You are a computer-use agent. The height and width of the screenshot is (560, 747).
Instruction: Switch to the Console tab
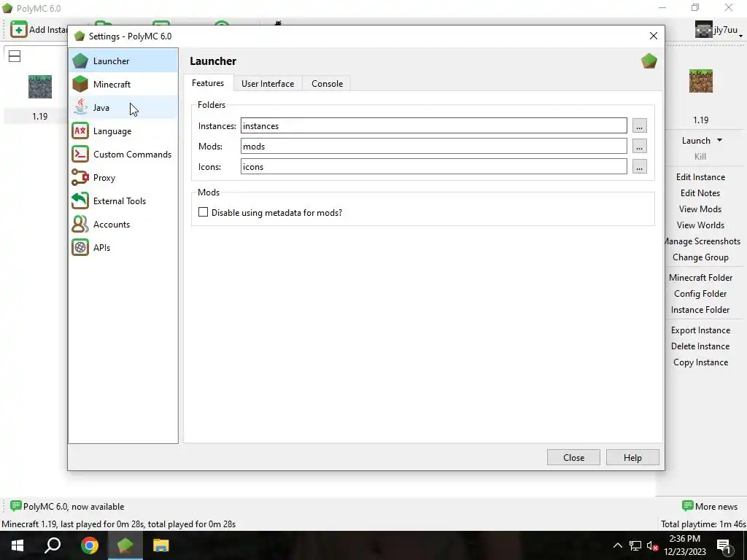click(327, 83)
